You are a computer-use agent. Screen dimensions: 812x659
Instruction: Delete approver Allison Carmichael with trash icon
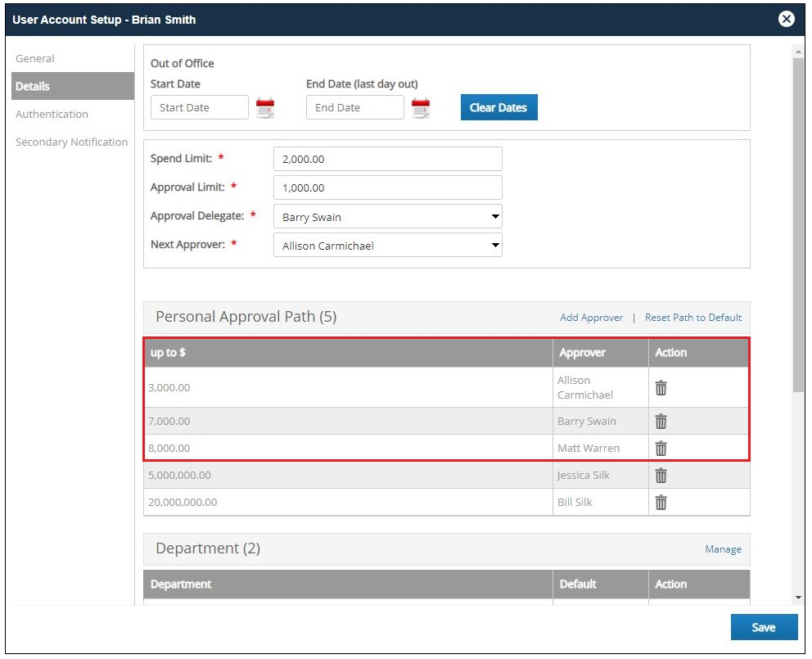tap(661, 387)
